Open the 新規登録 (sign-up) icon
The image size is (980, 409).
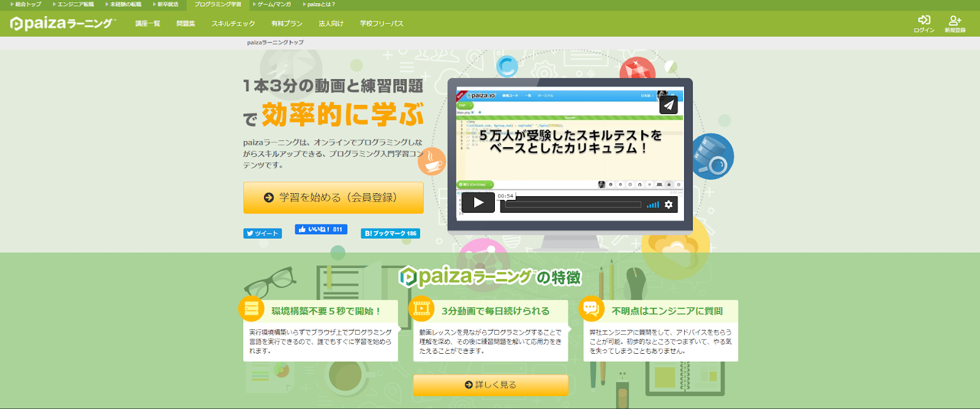954,23
